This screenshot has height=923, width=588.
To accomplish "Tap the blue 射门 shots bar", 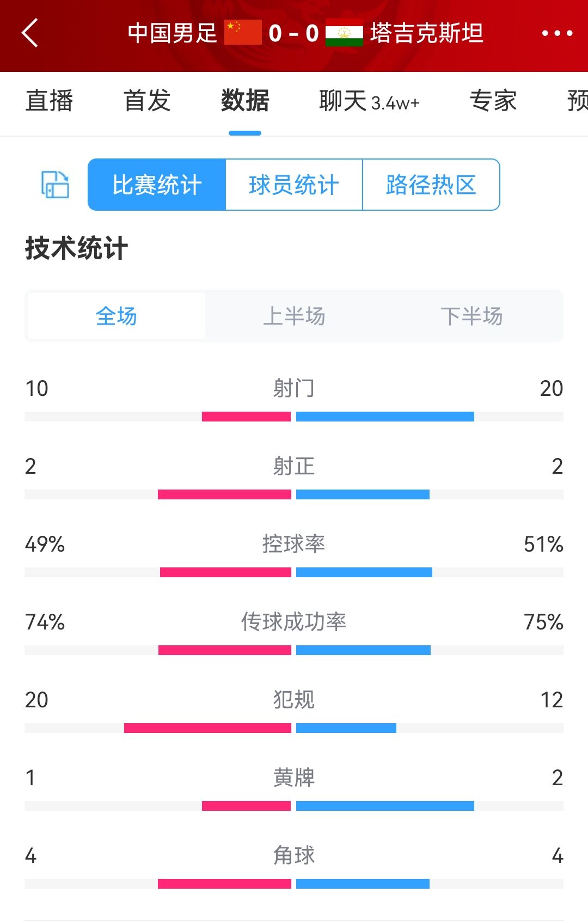I will click(x=385, y=417).
